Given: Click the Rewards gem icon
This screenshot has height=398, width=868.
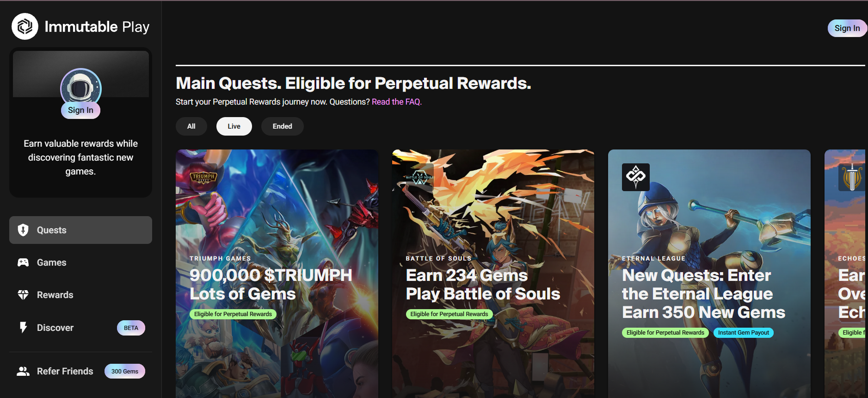Looking at the screenshot, I should tap(23, 295).
